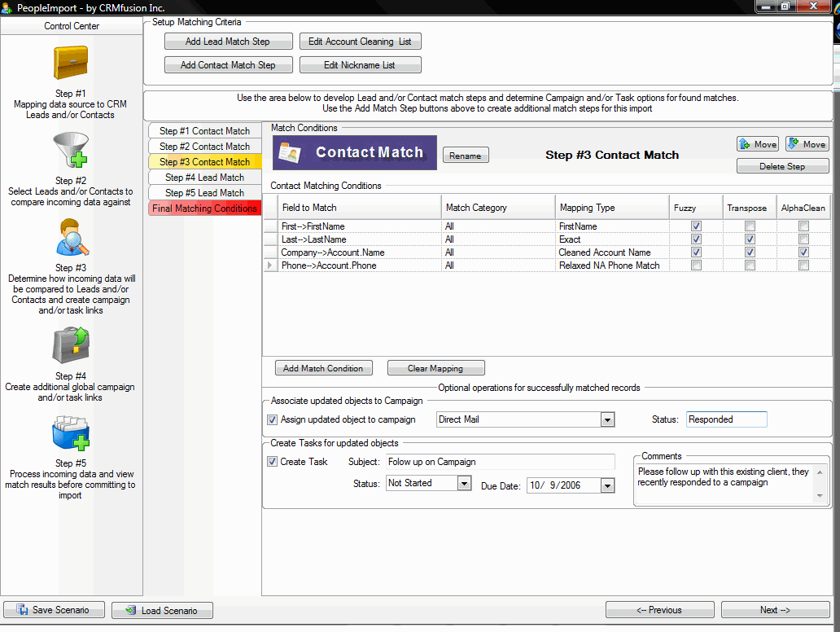840x632 pixels.
Task: Click the task Subject input field
Action: [501, 462]
